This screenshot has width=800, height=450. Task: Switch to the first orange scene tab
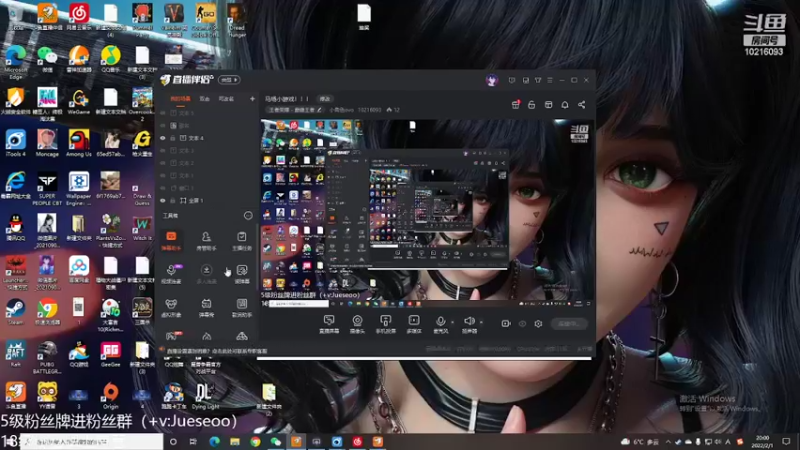click(x=180, y=98)
